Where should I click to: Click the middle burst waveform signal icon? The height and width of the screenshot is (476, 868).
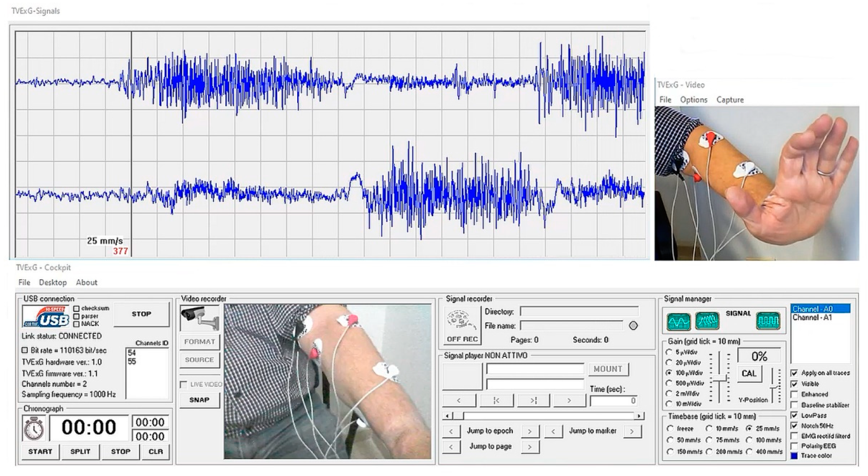[x=707, y=321]
